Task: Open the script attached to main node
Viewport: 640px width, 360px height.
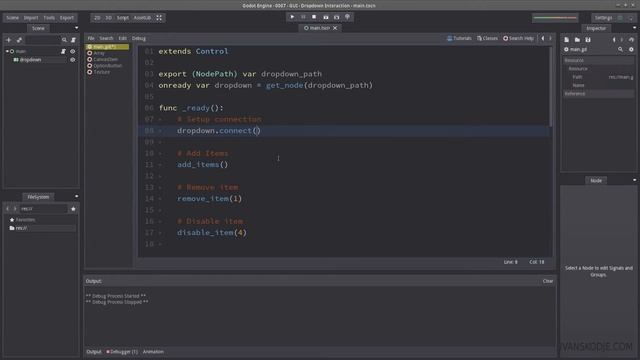Action: [63, 51]
